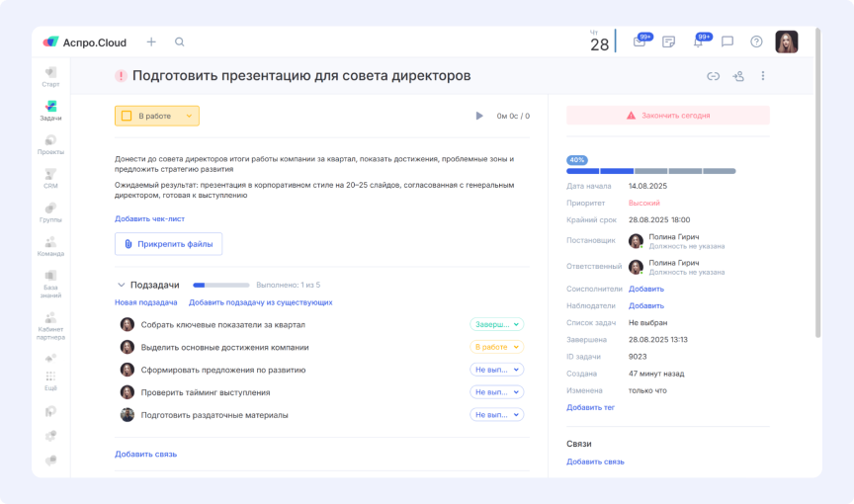Change status of Выделить основные достижения subtask
This screenshot has width=854, height=504.
coord(496,347)
